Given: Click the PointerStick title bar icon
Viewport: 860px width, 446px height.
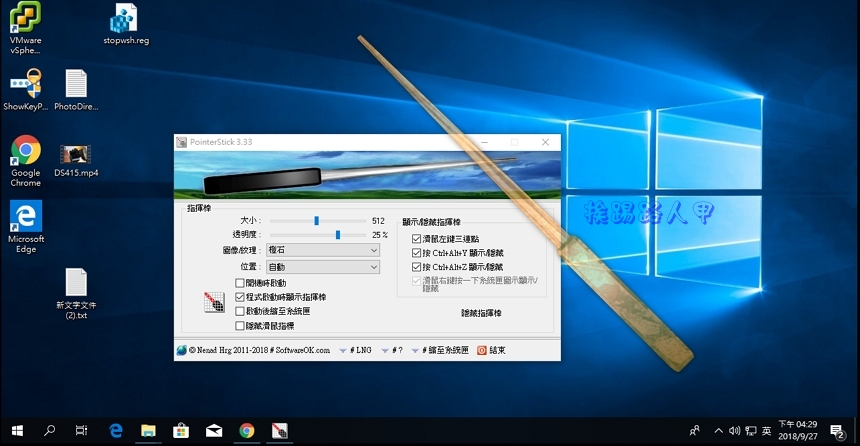Looking at the screenshot, I should [x=181, y=142].
